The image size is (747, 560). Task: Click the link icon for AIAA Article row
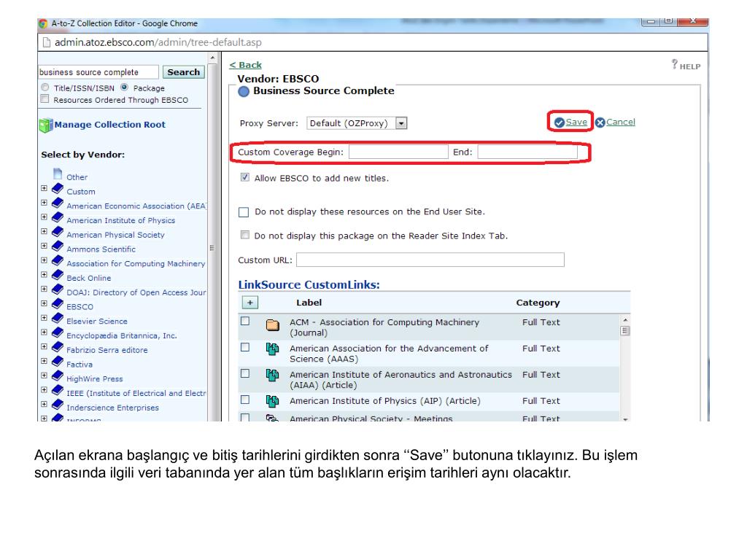[x=273, y=376]
